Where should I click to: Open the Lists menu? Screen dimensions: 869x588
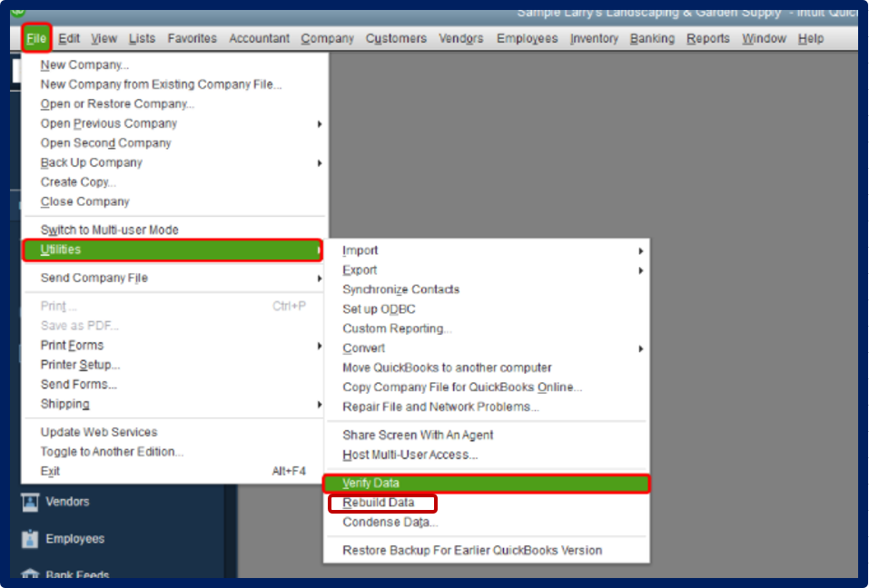[x=142, y=39]
